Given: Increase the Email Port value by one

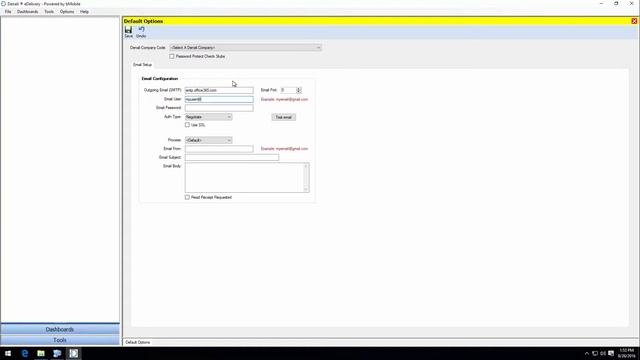Looking at the screenshot, I should point(299,89).
